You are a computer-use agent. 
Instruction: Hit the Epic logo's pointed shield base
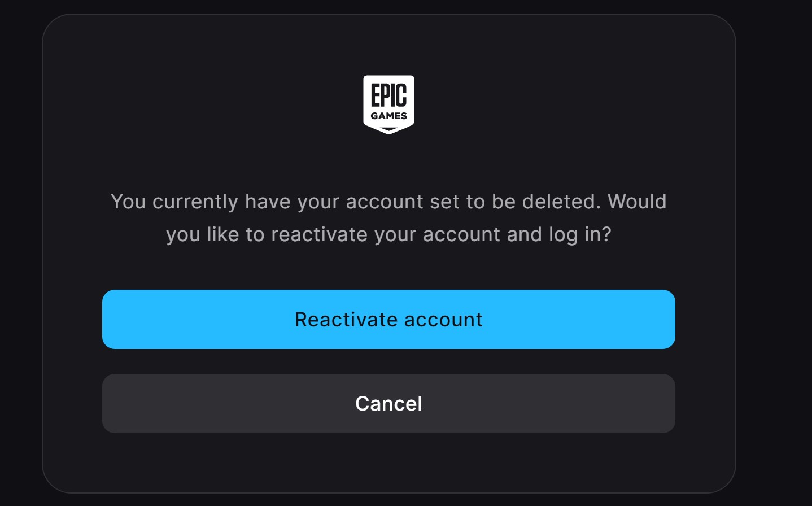click(388, 130)
